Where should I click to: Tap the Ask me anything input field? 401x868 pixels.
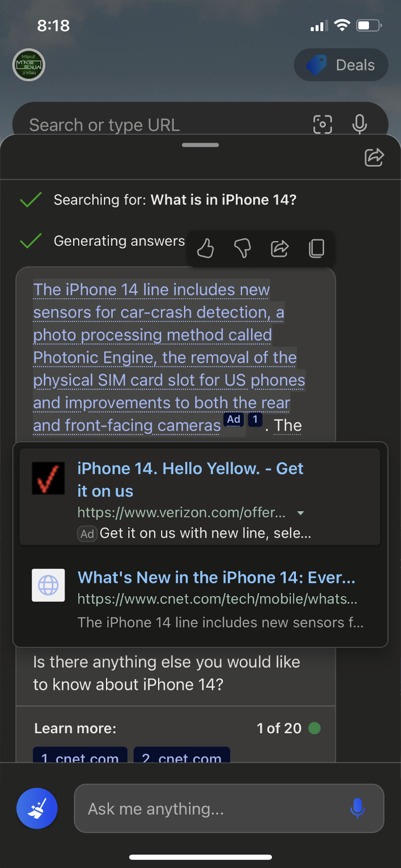tap(213, 808)
